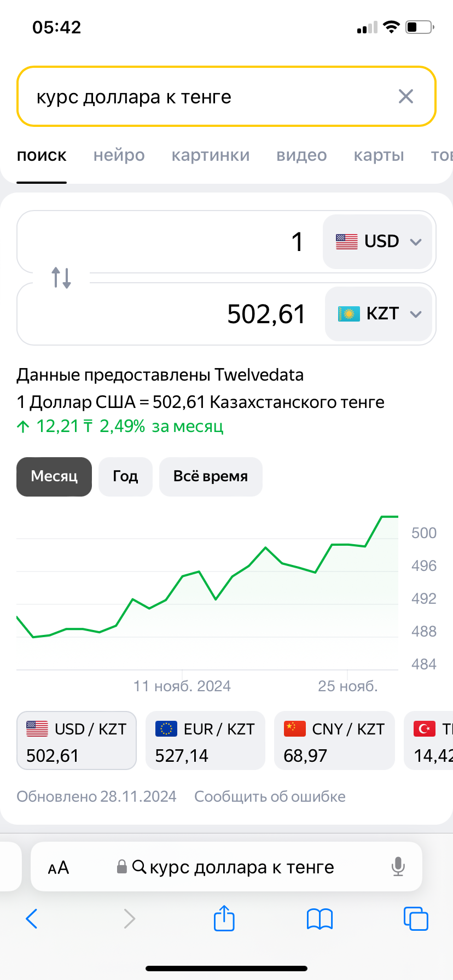
Task: Open Safari tabs overview icon
Action: tap(415, 919)
